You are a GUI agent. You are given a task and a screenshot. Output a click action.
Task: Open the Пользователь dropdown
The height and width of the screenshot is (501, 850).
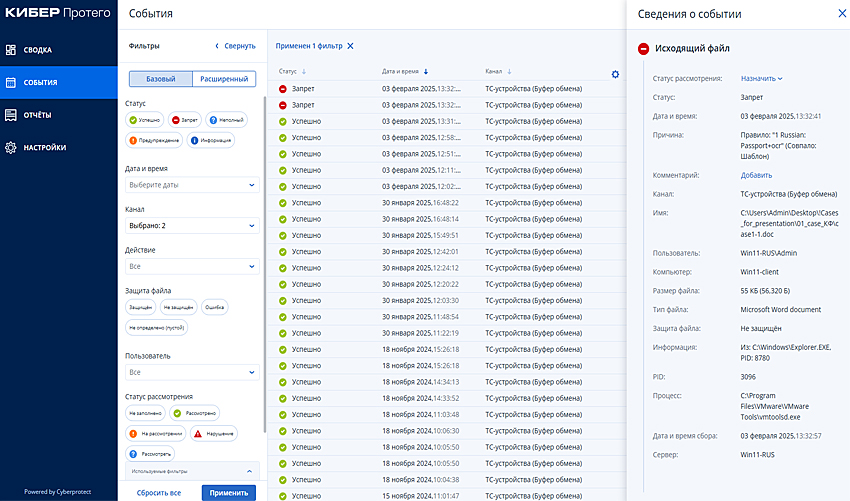(192, 372)
